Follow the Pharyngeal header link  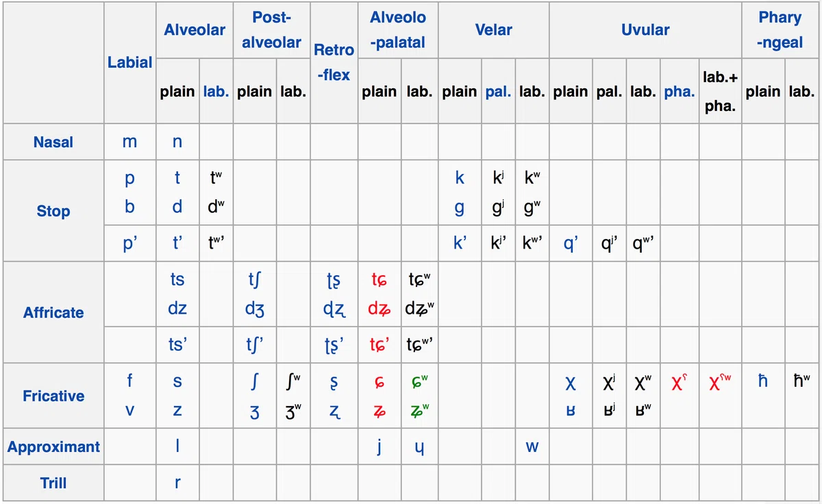(x=780, y=30)
